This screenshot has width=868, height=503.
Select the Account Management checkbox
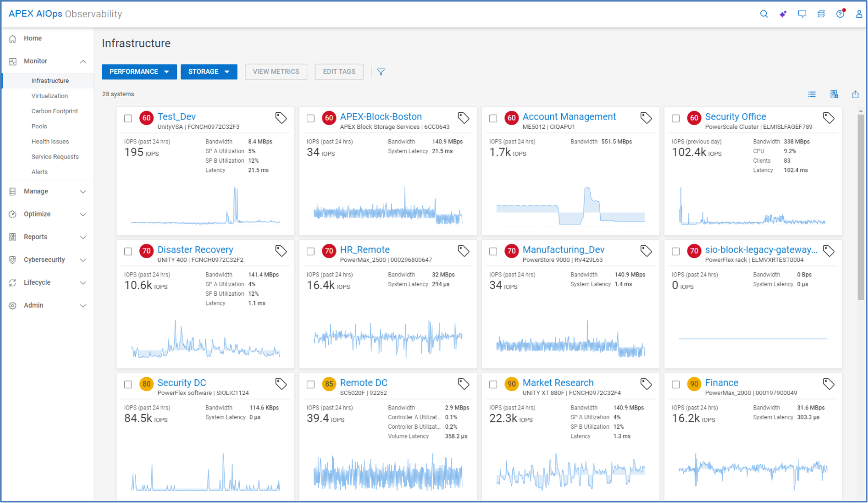493,118
